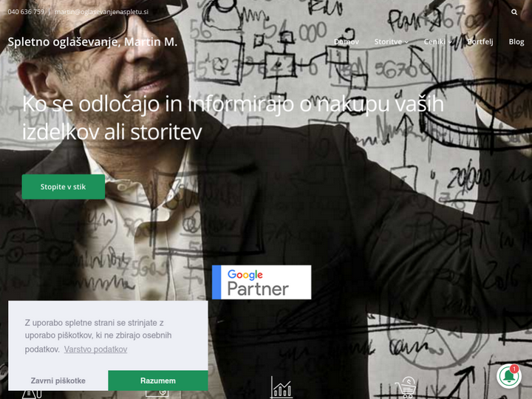This screenshot has width=532, height=399.
Task: Open the Portfelj menu item
Action: click(480, 41)
